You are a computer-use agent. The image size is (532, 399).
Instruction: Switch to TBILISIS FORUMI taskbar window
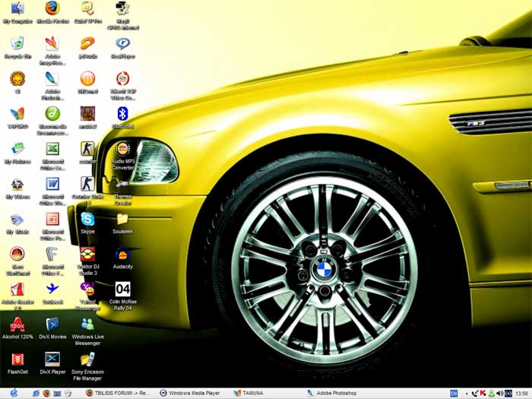(118, 393)
